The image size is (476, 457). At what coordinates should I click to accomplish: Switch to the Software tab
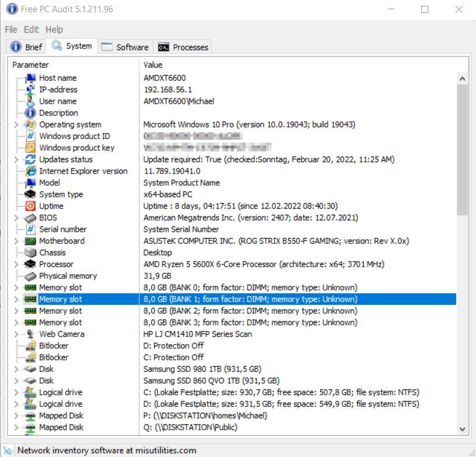125,47
